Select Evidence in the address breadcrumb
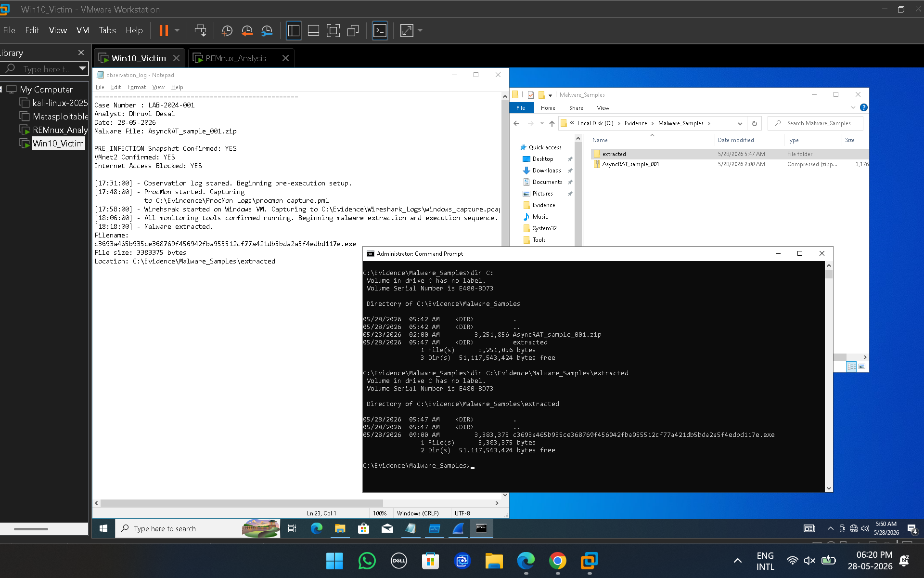Screen dimensions: 924x578 click(x=636, y=123)
